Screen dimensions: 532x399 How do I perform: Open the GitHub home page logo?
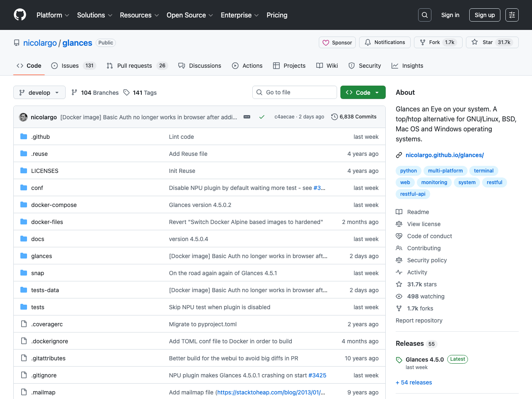20,15
